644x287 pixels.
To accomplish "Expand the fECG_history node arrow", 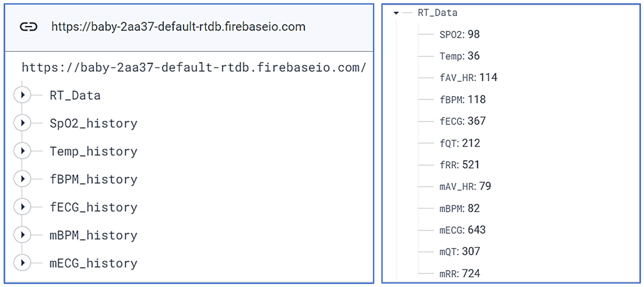I will [x=22, y=207].
